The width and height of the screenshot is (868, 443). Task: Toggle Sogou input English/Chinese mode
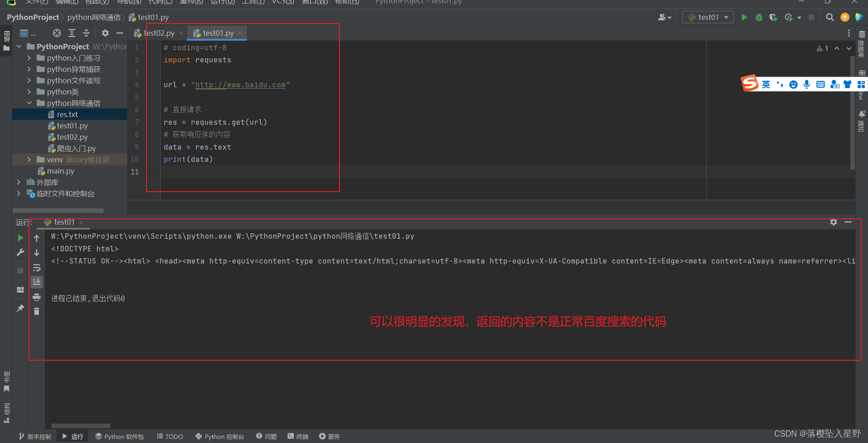(x=766, y=85)
